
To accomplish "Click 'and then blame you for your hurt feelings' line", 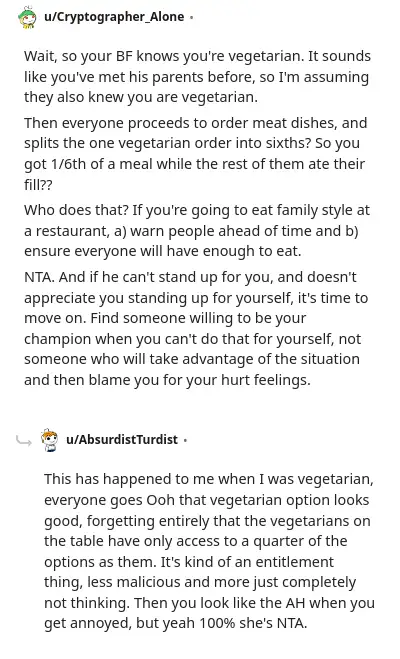I will click(167, 380).
